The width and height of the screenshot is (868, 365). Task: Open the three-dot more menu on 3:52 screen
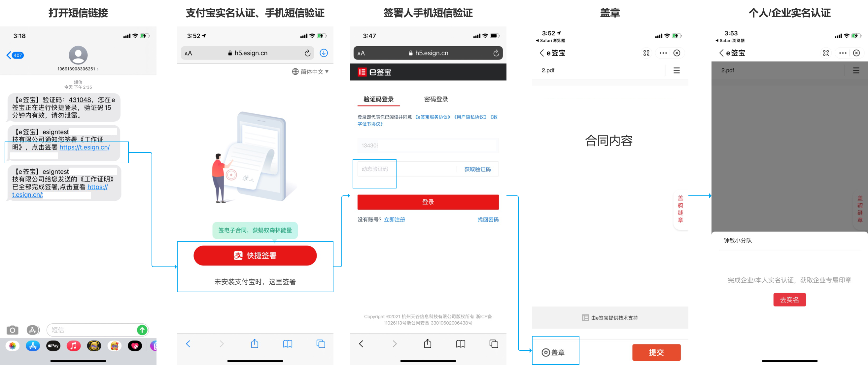[x=663, y=53]
